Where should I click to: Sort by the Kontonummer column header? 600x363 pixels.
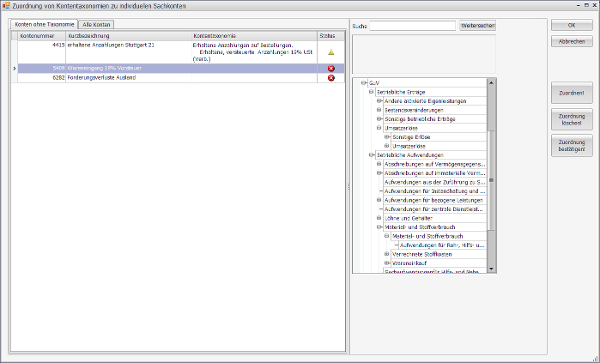click(x=41, y=36)
